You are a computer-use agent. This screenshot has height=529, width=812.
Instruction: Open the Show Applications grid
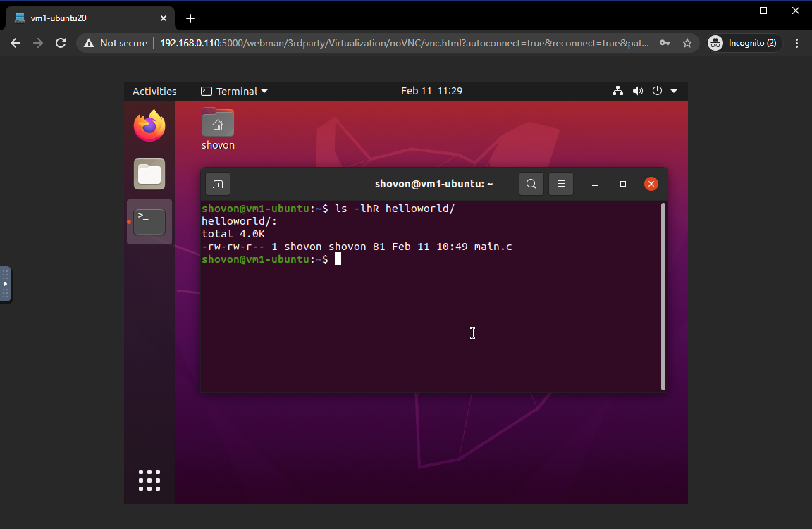point(149,480)
